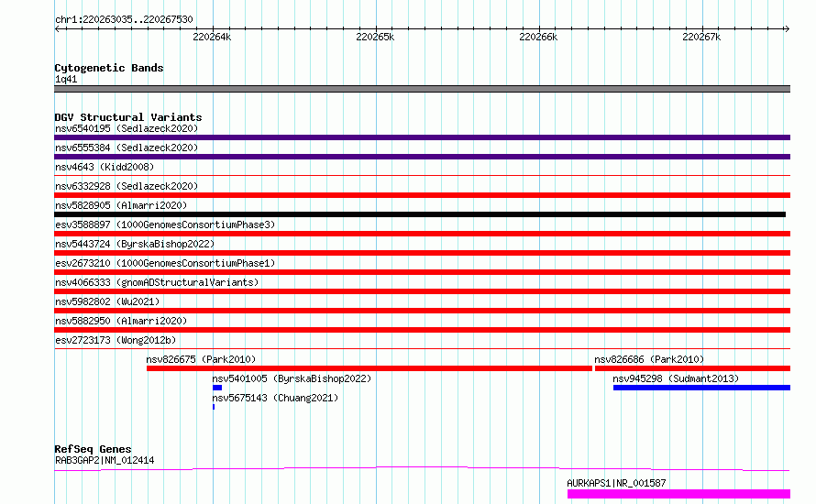
Task: Click the chr1:220263035..220267530 coordinate label
Action: (x=124, y=19)
